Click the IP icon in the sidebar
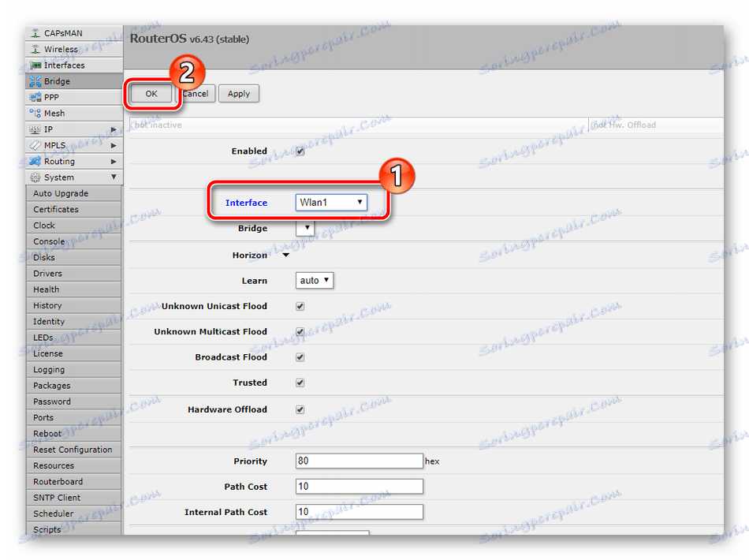The image size is (749, 560). click(x=35, y=129)
